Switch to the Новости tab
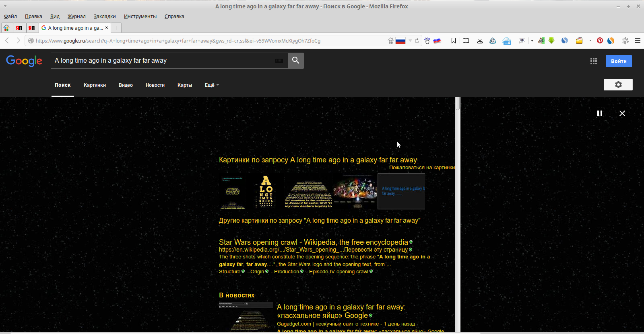 (x=155, y=85)
